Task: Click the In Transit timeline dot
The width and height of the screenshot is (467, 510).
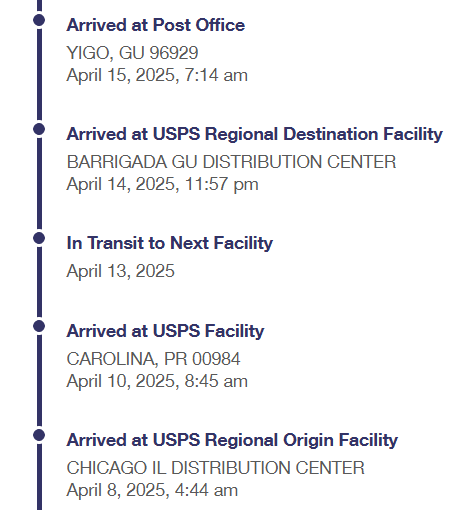Action: [x=39, y=238]
